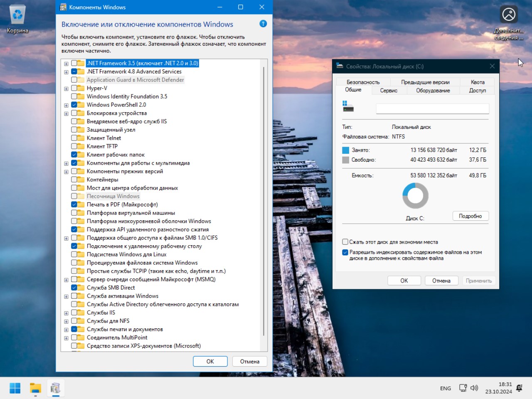Click the network tray icon

[463, 388]
